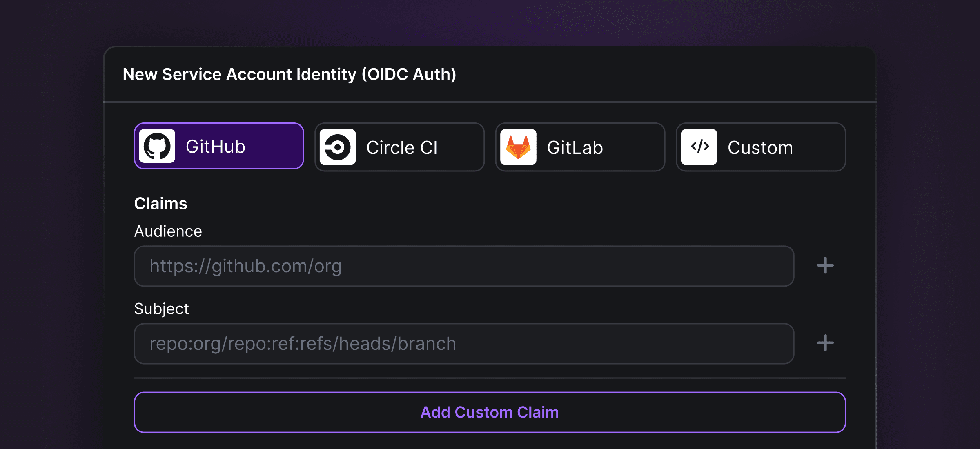This screenshot has width=980, height=449.
Task: Click the Custom text label
Action: [760, 148]
